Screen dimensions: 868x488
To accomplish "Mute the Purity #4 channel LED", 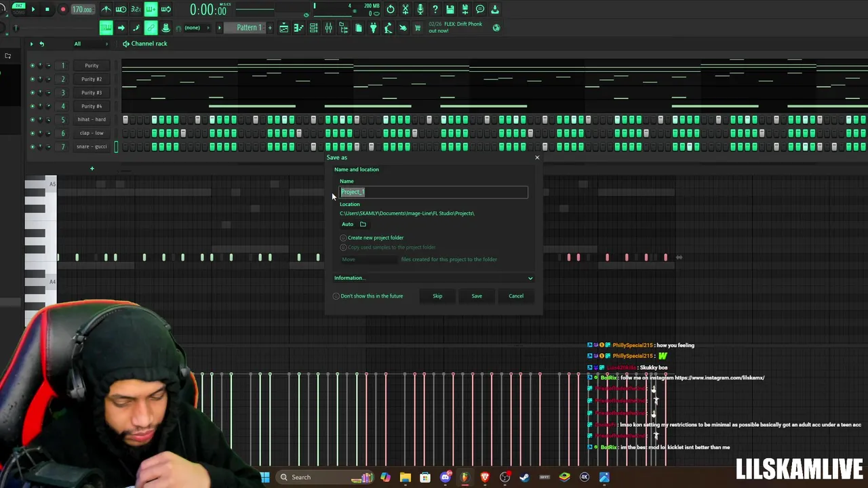I will (32, 106).
